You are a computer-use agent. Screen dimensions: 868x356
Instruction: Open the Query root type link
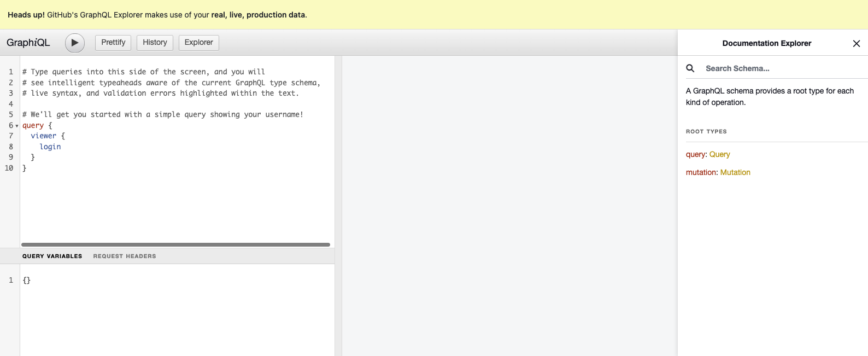point(719,154)
